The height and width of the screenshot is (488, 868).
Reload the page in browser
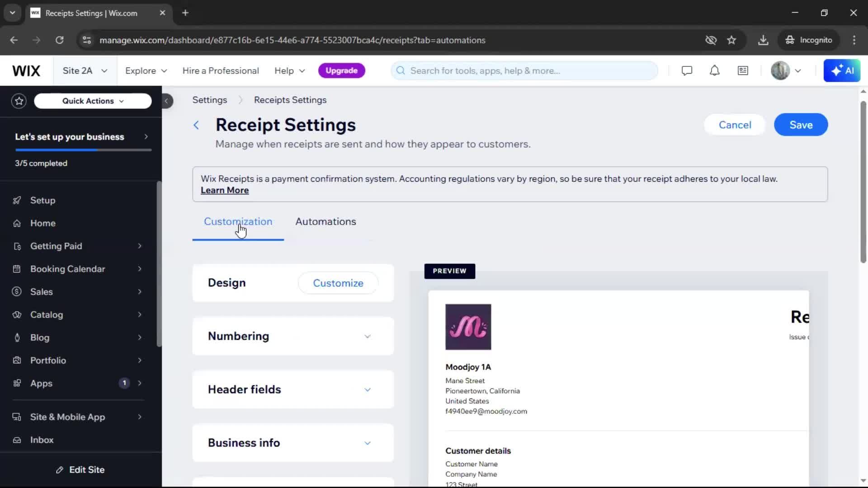point(60,40)
